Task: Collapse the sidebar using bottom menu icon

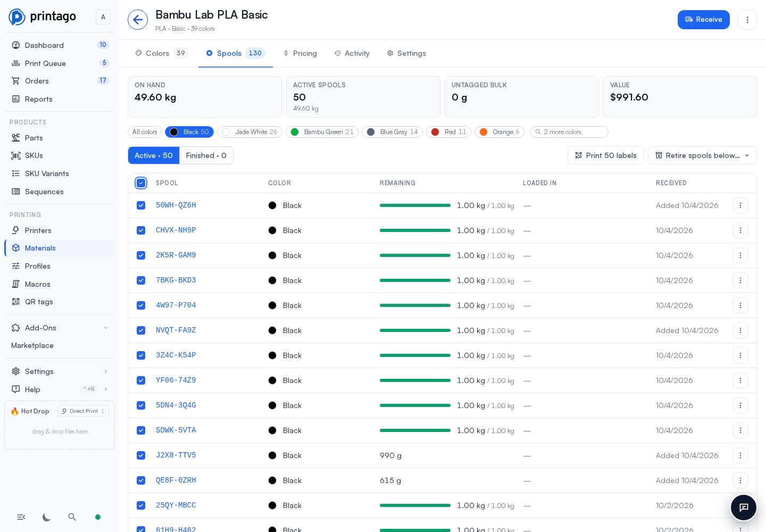Action: point(21,517)
